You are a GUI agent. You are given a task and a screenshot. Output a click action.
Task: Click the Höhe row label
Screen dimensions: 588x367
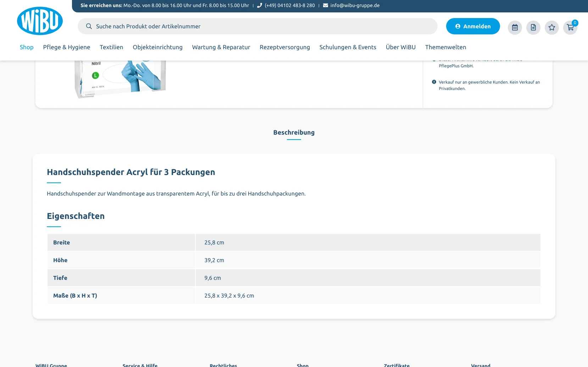click(x=60, y=260)
